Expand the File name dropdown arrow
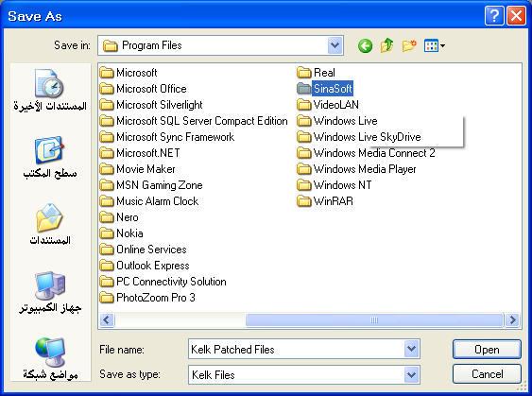 412,349
